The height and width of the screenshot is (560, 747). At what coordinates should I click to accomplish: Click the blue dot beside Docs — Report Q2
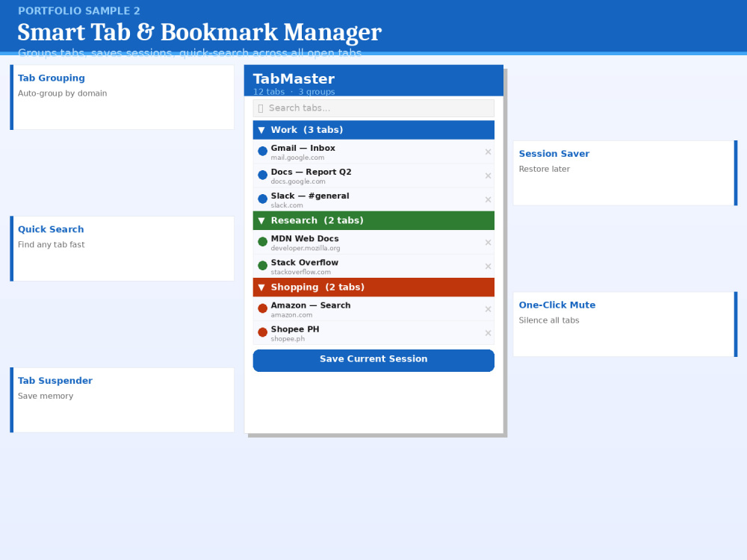coord(262,175)
